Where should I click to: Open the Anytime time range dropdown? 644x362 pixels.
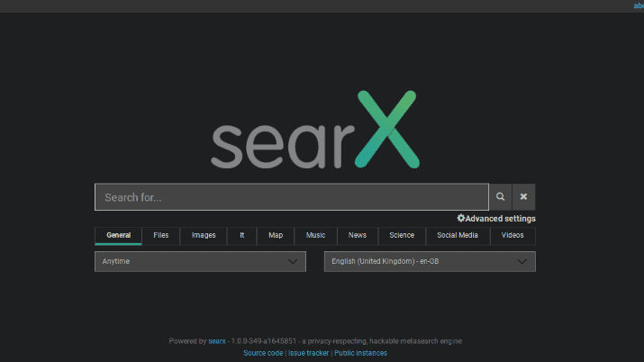(x=201, y=261)
